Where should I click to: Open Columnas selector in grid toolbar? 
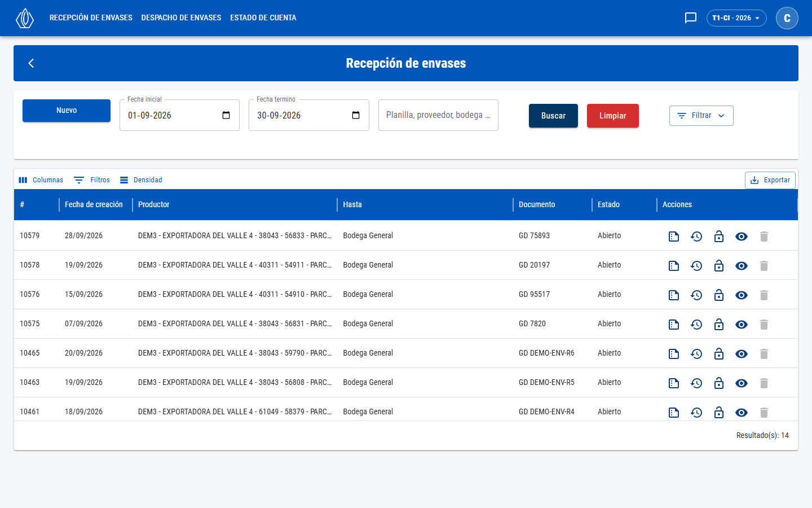(41, 180)
